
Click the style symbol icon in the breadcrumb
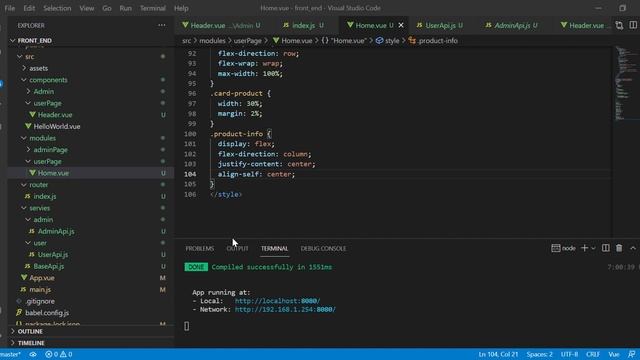[x=379, y=40]
